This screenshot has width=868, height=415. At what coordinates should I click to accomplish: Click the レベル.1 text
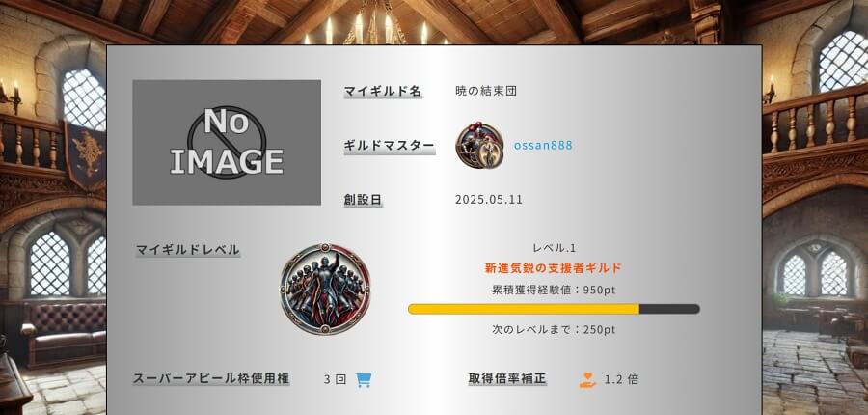tap(555, 248)
